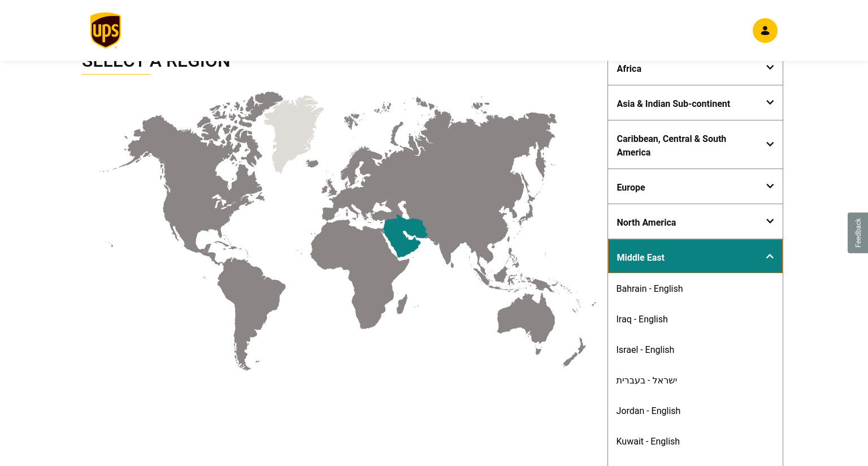Expand the Caribbean, Central & South America chevron
The height and width of the screenshot is (466, 868).
(770, 145)
